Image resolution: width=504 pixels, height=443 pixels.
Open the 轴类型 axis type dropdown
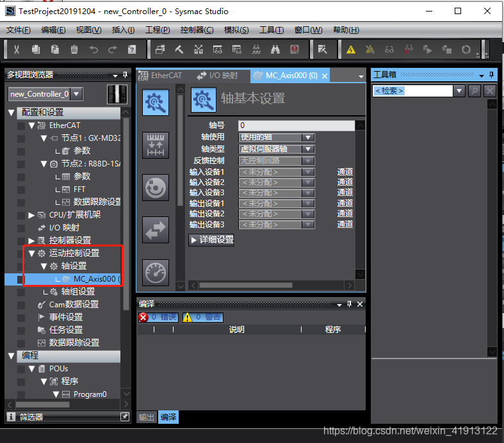(x=308, y=149)
